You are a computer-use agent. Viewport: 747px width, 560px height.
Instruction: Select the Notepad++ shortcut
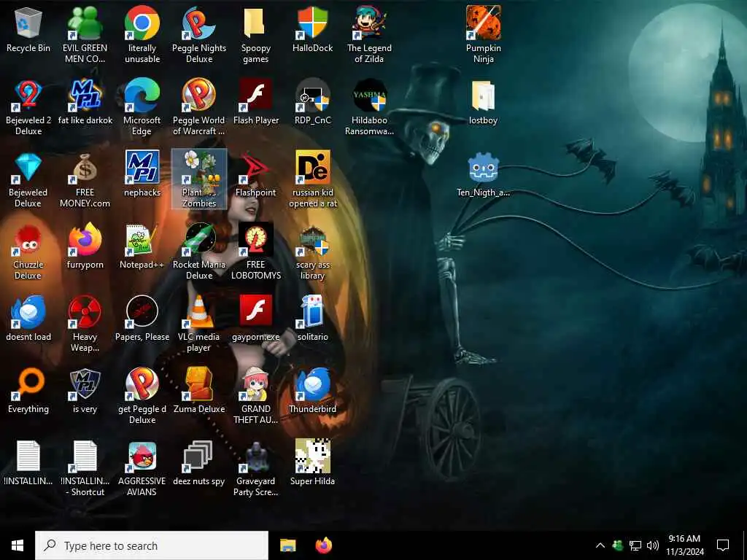pos(142,246)
